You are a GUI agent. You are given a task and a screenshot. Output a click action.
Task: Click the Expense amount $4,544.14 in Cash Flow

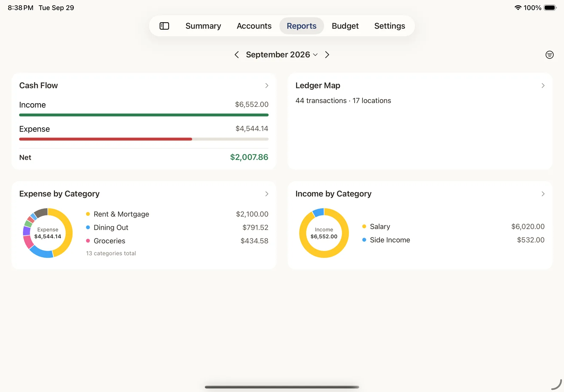pyautogui.click(x=252, y=129)
